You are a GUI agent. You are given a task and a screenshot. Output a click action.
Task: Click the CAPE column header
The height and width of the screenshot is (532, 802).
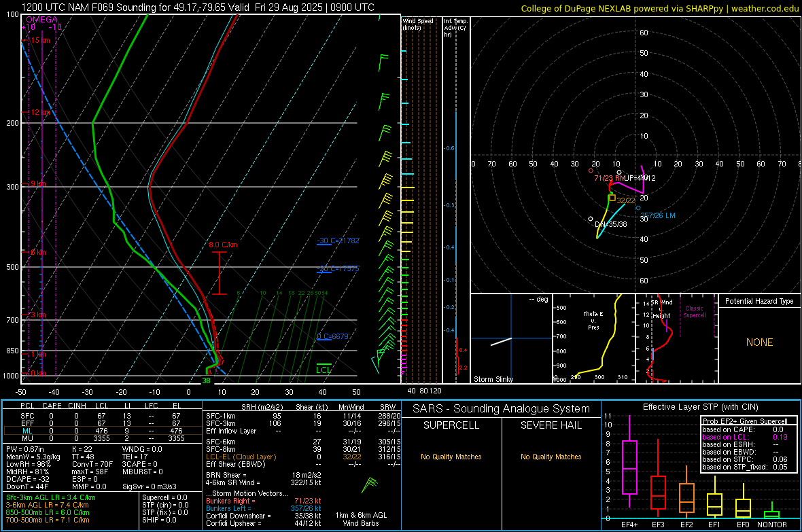pyautogui.click(x=52, y=406)
